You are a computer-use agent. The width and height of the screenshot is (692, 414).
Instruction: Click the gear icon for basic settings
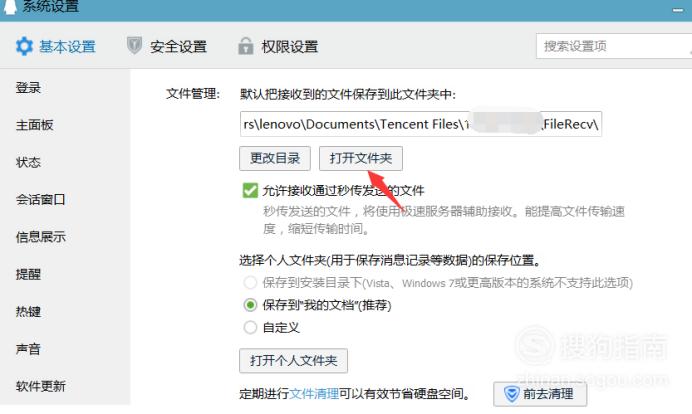[x=24, y=46]
